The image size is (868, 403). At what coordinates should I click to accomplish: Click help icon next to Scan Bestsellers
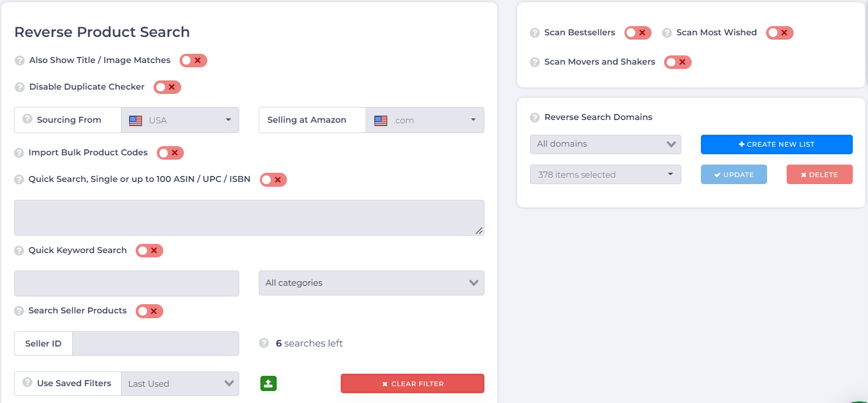click(534, 33)
